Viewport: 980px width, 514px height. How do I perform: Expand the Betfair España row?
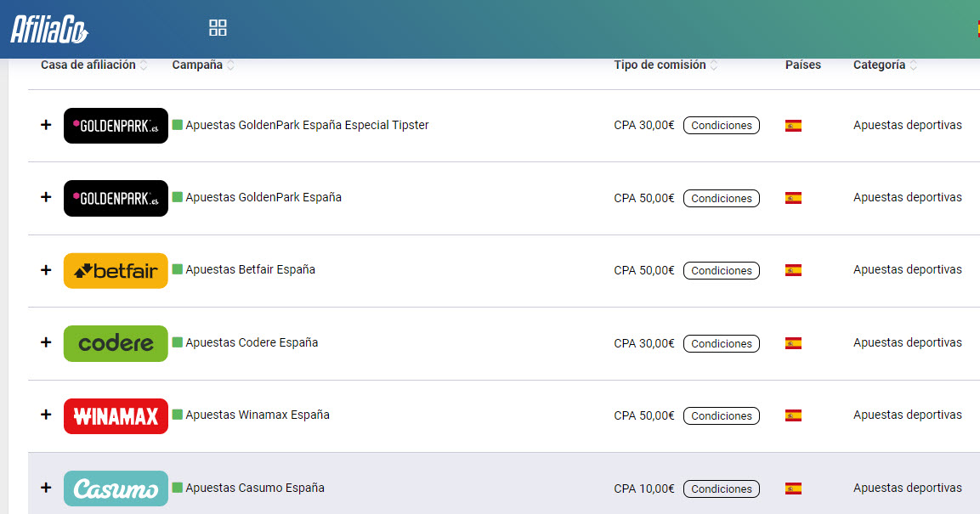tap(46, 270)
